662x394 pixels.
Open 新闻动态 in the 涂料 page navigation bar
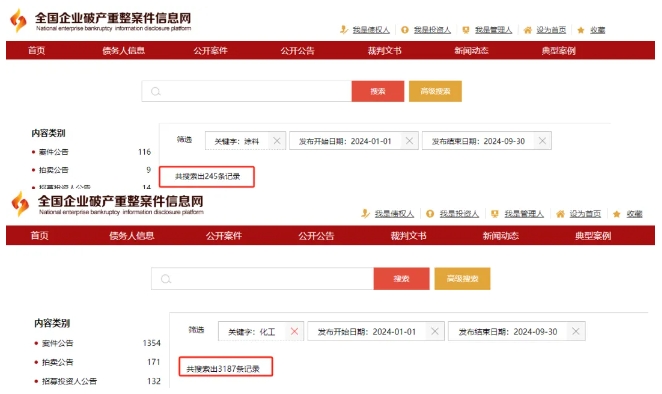point(472,51)
